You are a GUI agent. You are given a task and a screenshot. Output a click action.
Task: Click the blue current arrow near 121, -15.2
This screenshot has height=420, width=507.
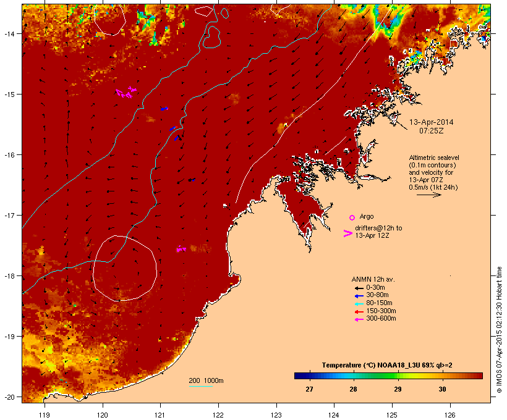pyautogui.click(x=164, y=109)
